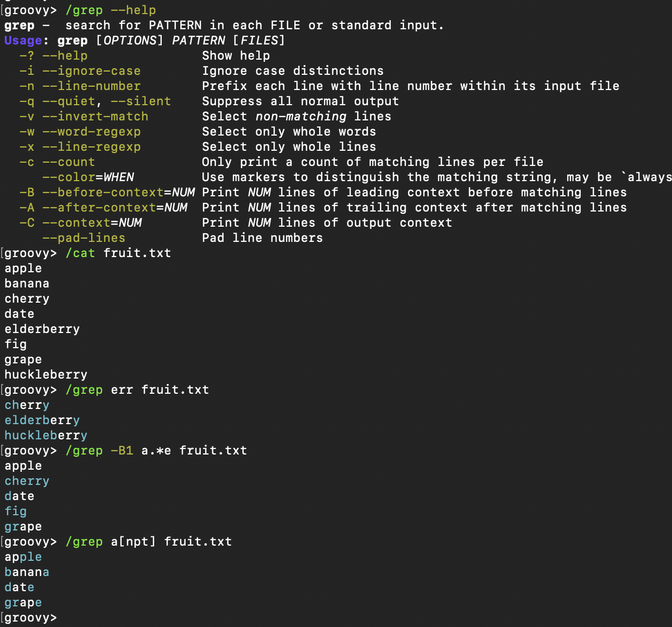Image resolution: width=672 pixels, height=627 pixels.
Task: Select the '--invert-match' option text
Action: click(x=95, y=117)
